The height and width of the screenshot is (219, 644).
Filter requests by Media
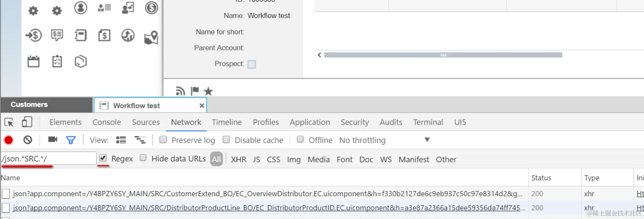(x=319, y=160)
